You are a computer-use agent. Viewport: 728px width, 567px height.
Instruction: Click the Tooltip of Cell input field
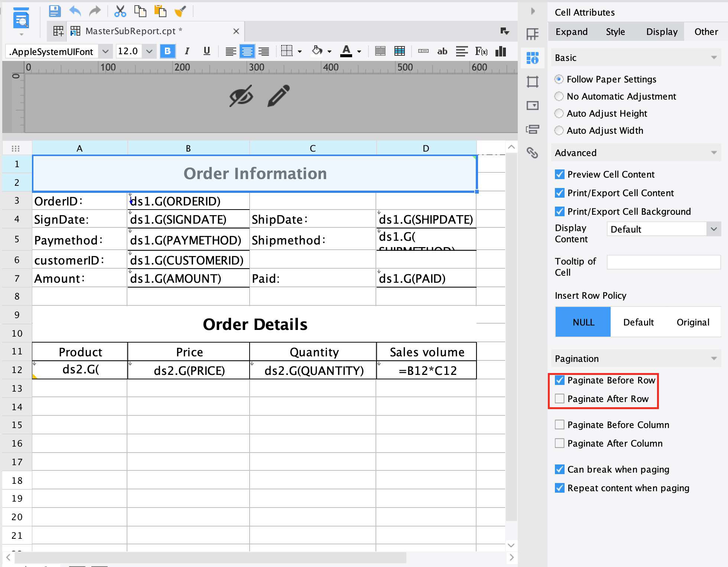click(x=663, y=262)
